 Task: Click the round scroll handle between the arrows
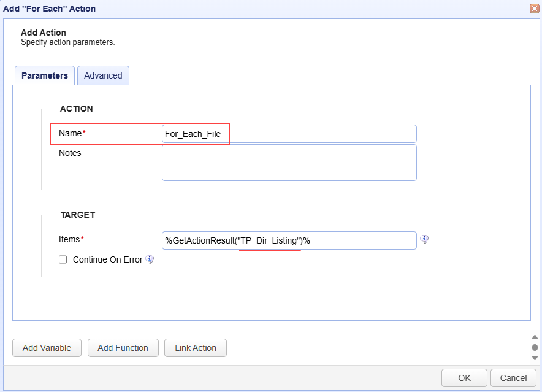coord(535,347)
